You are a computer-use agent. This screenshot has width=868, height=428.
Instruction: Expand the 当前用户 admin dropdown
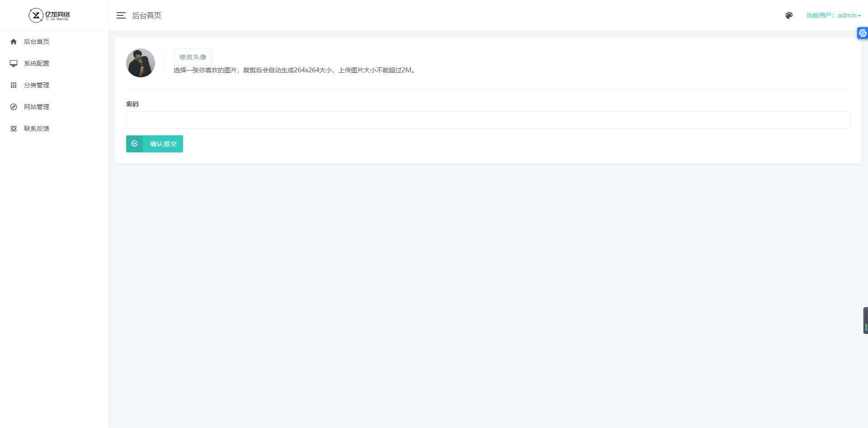833,15
